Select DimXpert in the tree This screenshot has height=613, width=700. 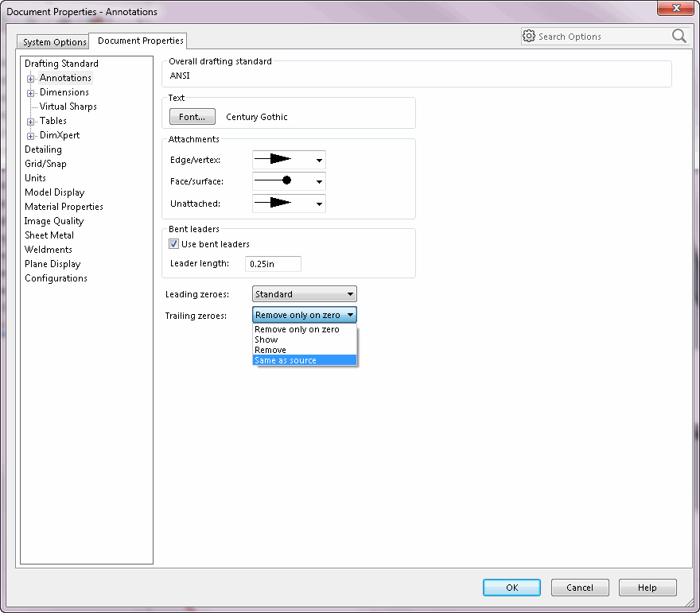[x=60, y=134]
